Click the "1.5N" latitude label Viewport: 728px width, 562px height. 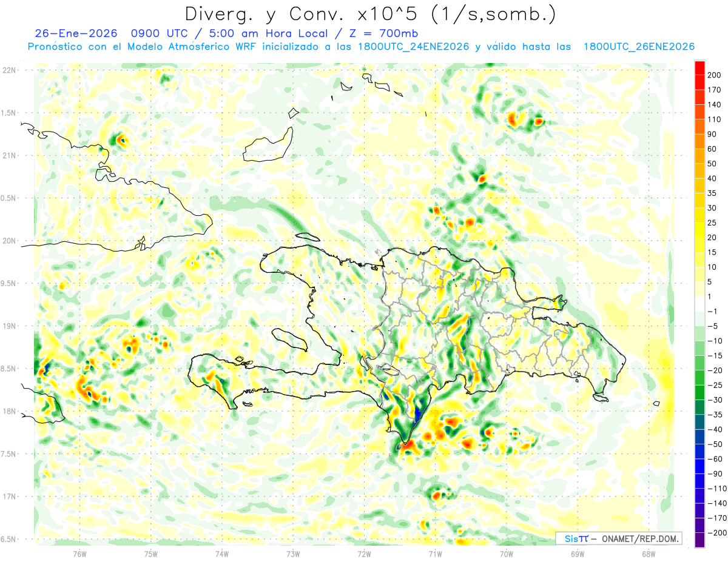click(x=9, y=113)
